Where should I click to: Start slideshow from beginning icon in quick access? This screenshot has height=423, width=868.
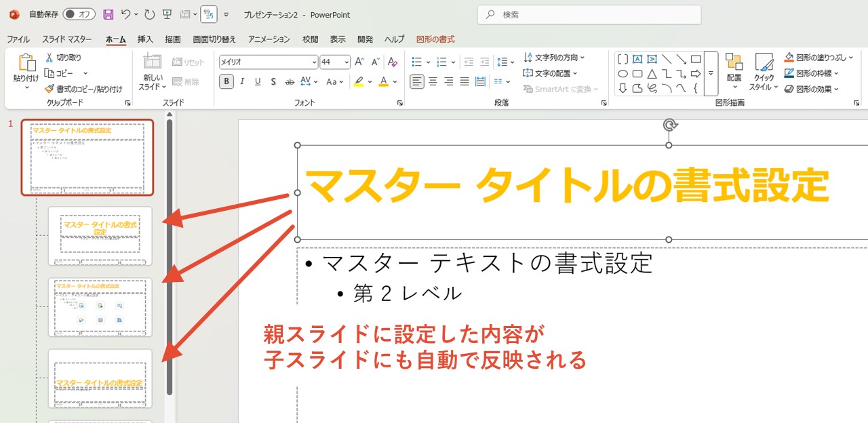167,14
